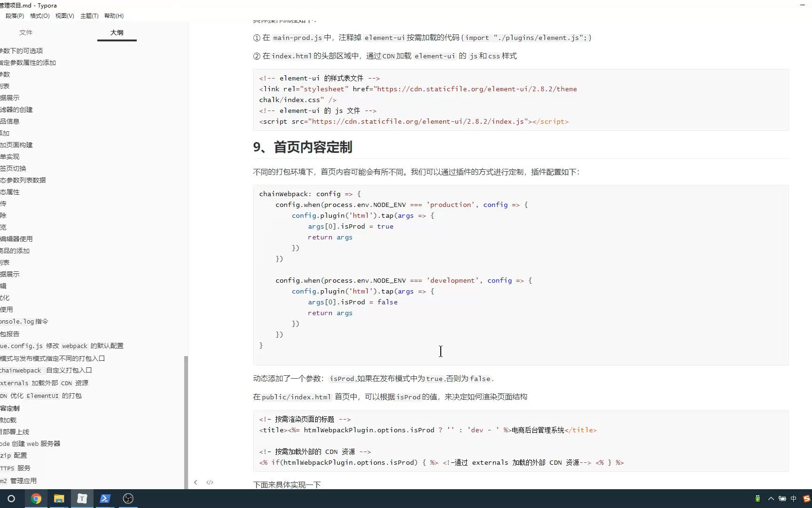
Task: Show hidden tray icons chevron
Action: [771, 499]
